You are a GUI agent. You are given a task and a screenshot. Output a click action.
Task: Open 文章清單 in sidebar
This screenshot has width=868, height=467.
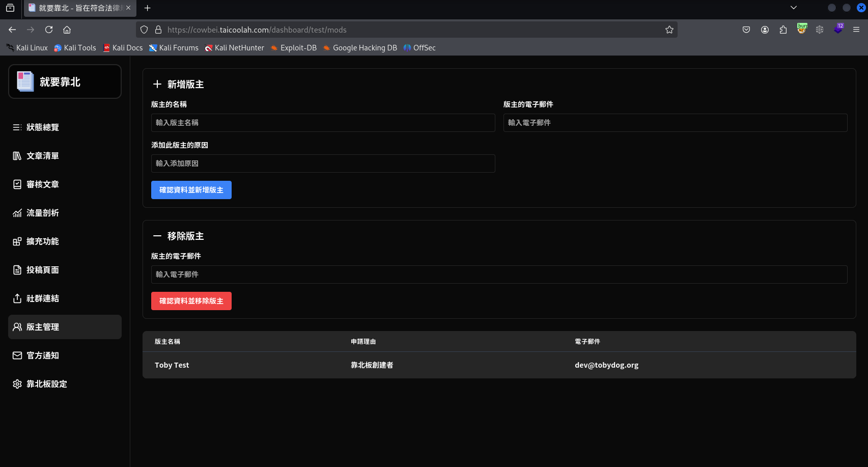tap(65, 156)
